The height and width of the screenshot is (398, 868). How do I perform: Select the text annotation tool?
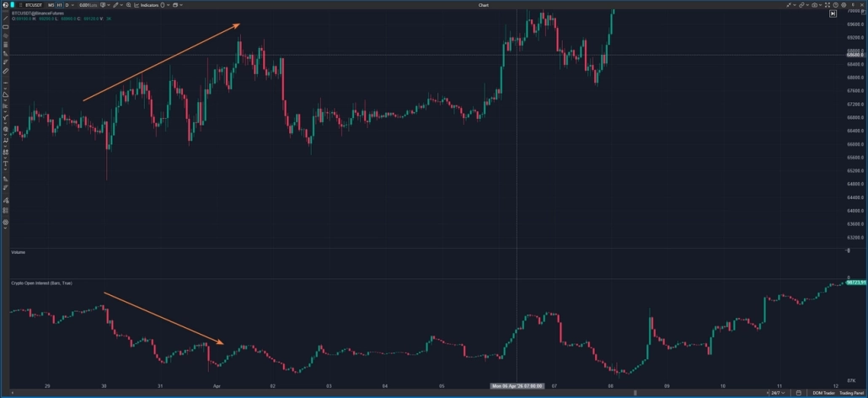6,164
